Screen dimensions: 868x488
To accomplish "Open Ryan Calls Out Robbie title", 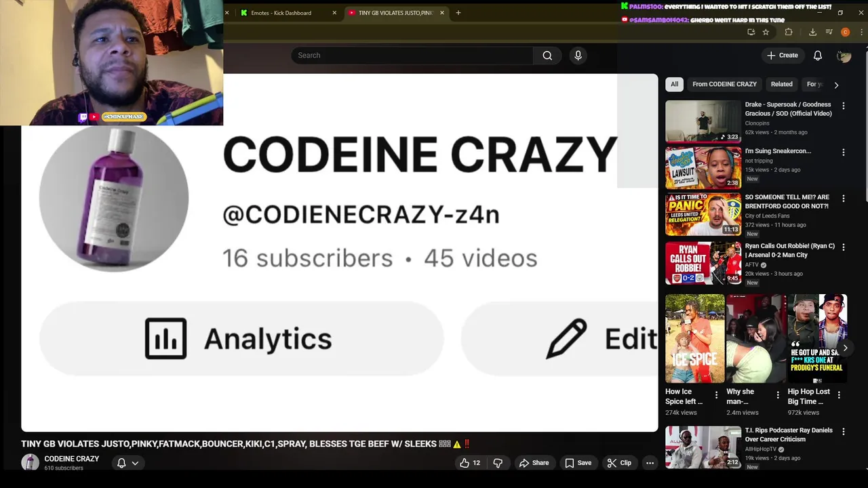I will coord(789,250).
